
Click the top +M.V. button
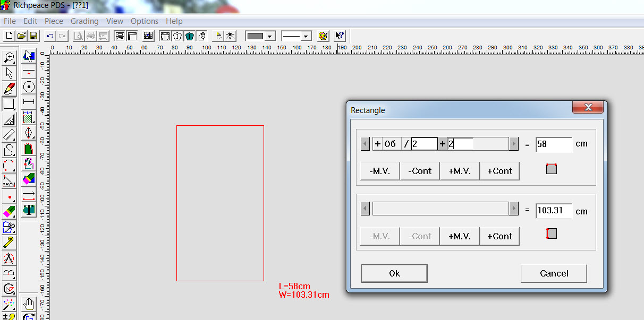click(460, 171)
